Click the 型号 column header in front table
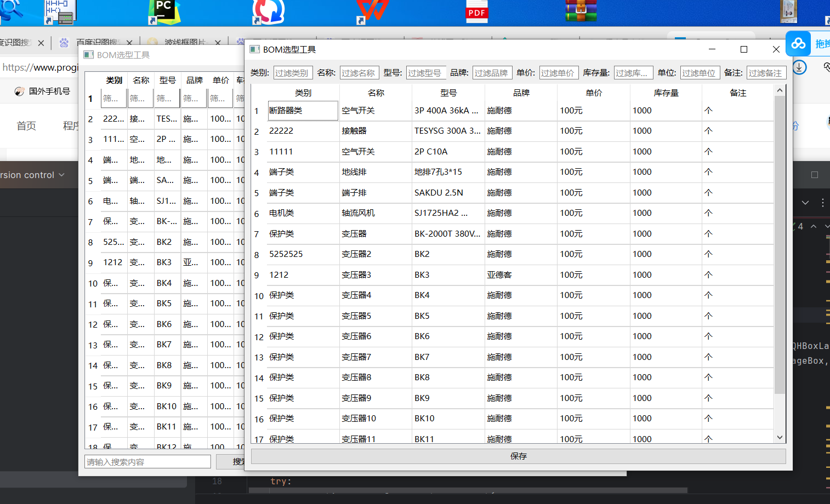Image resolution: width=830 pixels, height=504 pixels. pyautogui.click(x=448, y=93)
